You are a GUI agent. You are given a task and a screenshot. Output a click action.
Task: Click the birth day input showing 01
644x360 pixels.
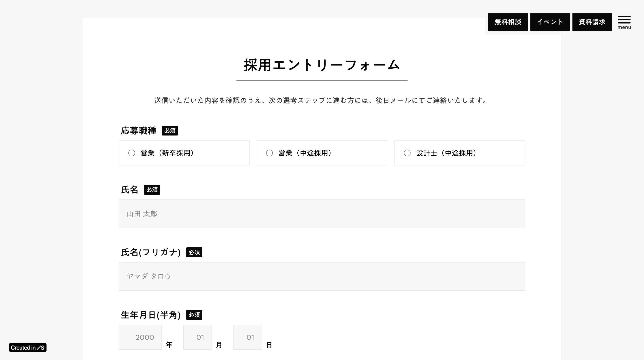pos(248,337)
